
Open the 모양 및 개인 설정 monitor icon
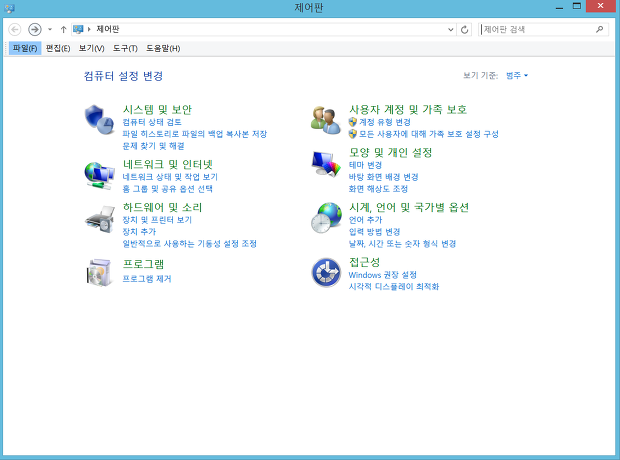(x=326, y=163)
